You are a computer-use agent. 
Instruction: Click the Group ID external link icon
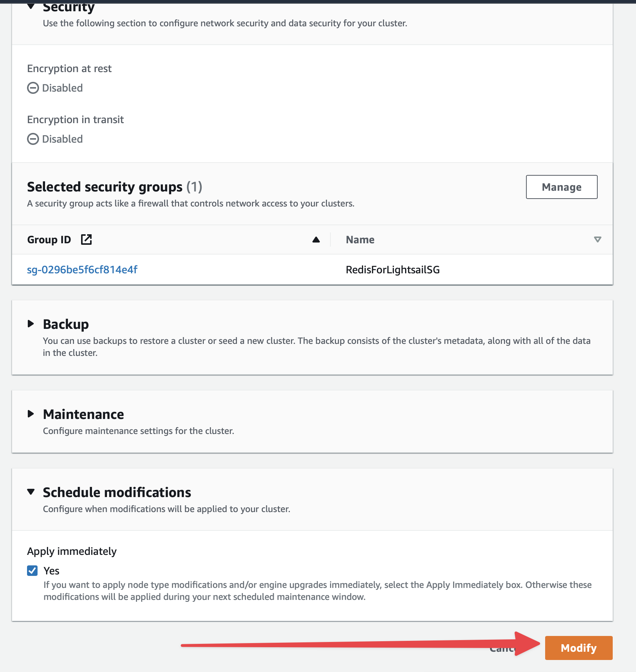[86, 240]
